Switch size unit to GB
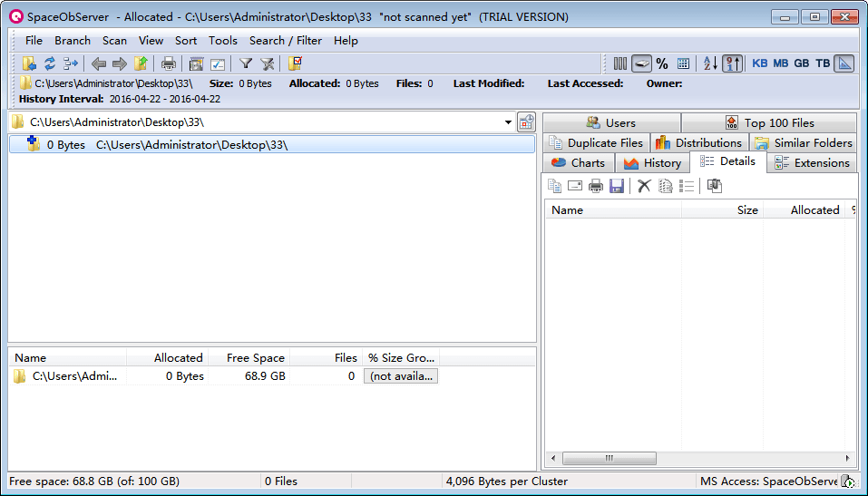The height and width of the screenshot is (496, 868). click(x=802, y=63)
